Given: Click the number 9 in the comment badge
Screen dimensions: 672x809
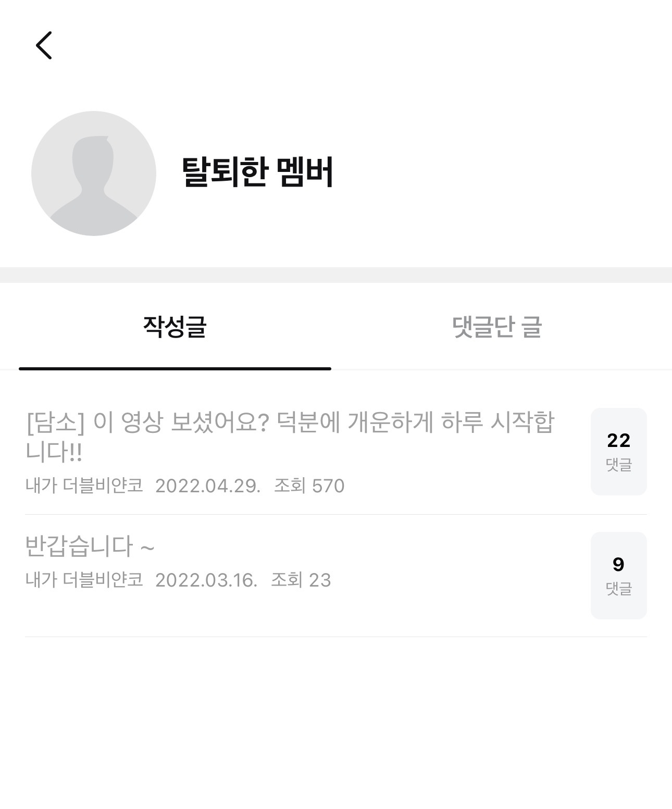Looking at the screenshot, I should [618, 565].
